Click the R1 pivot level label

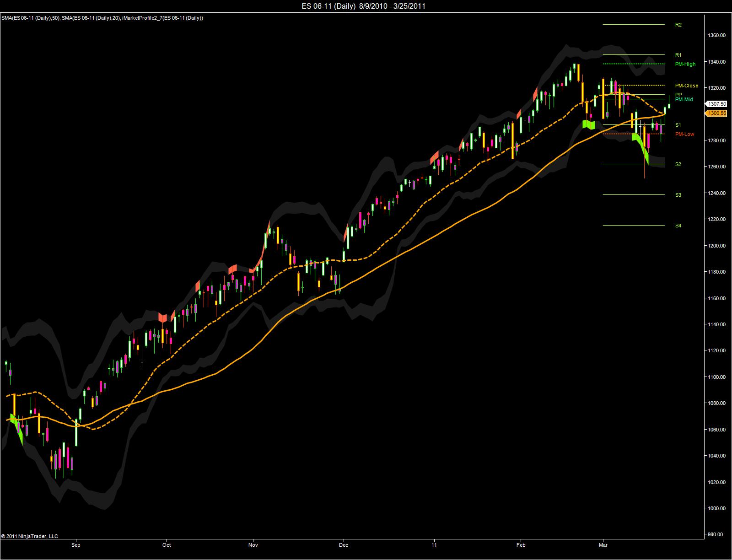click(678, 55)
